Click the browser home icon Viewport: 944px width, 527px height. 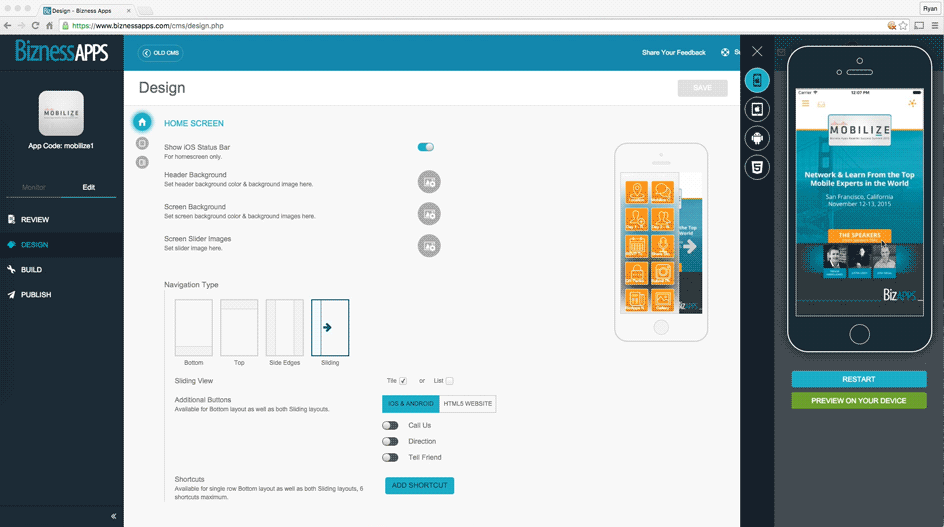49,25
